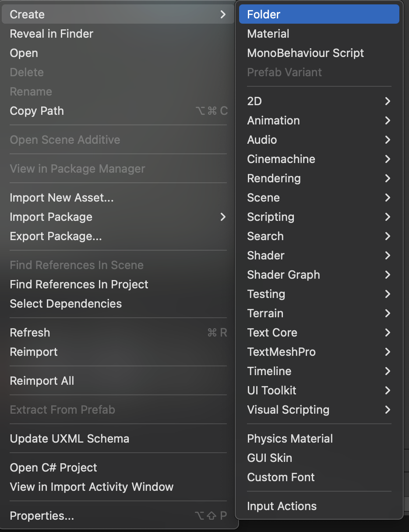Choose Import New Asset option
Image resolution: width=409 pixels, height=532 pixels.
[x=62, y=198]
